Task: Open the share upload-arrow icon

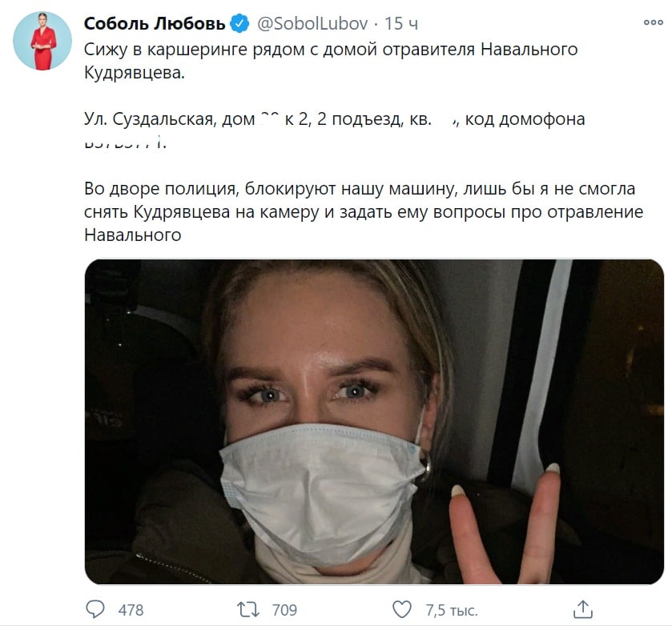Action: pos(583,609)
